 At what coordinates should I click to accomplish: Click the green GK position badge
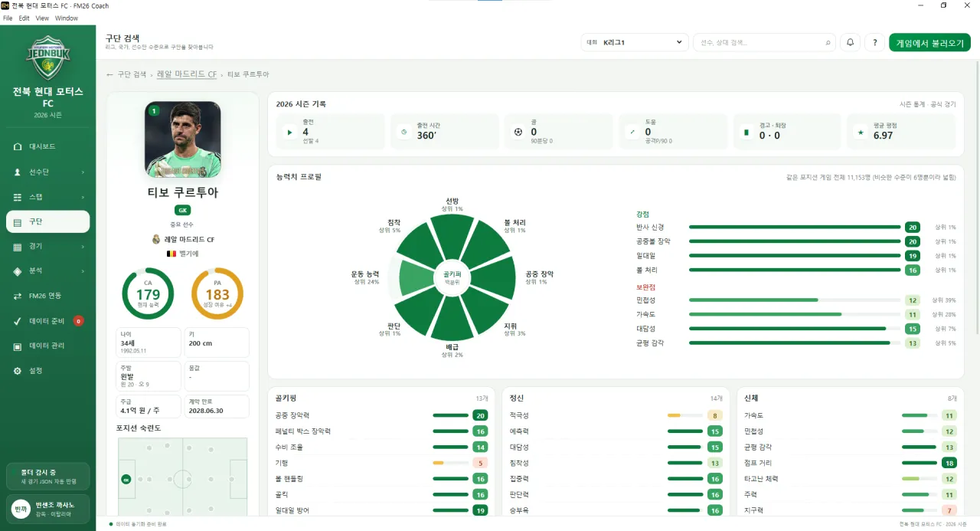pos(182,210)
